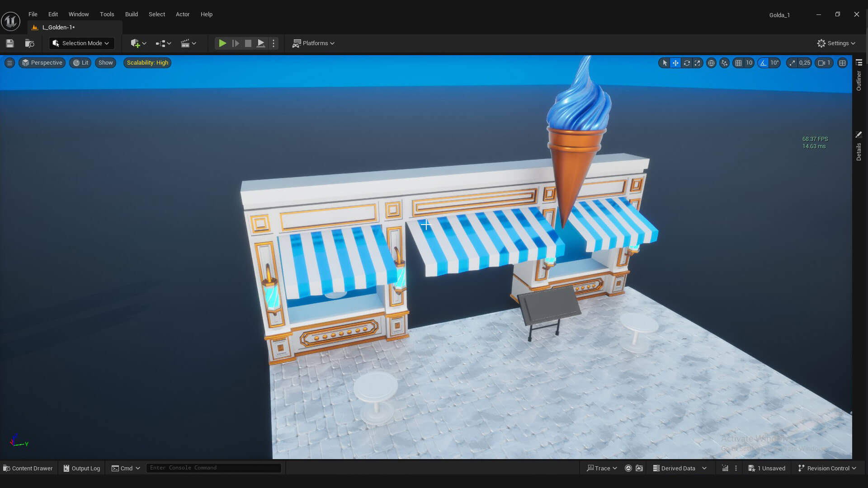Image resolution: width=868 pixels, height=488 pixels.
Task: Open the Revision Control menu
Action: click(x=827, y=468)
